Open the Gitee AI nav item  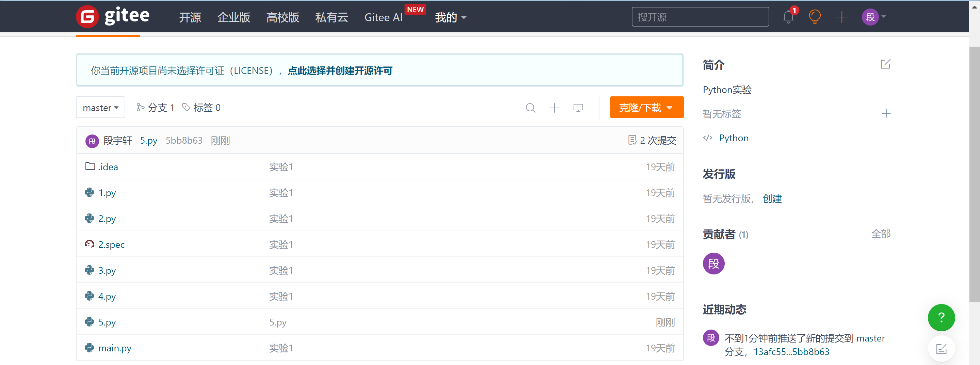pos(383,17)
